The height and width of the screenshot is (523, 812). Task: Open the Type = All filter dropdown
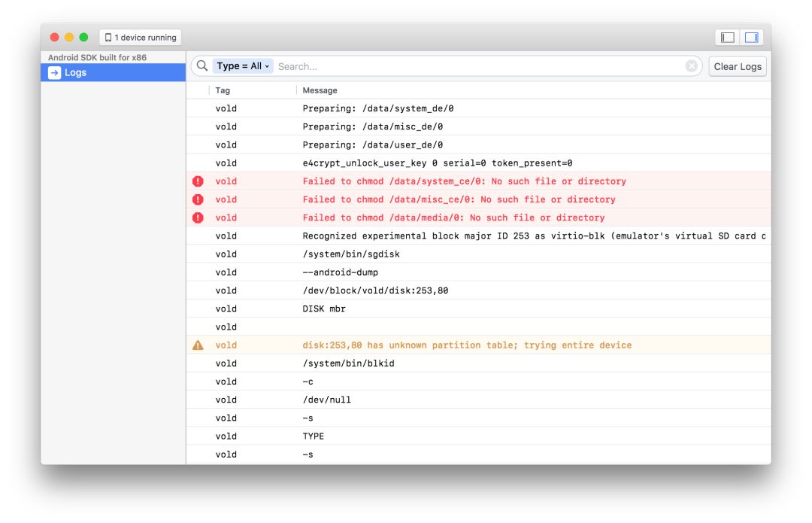(243, 65)
